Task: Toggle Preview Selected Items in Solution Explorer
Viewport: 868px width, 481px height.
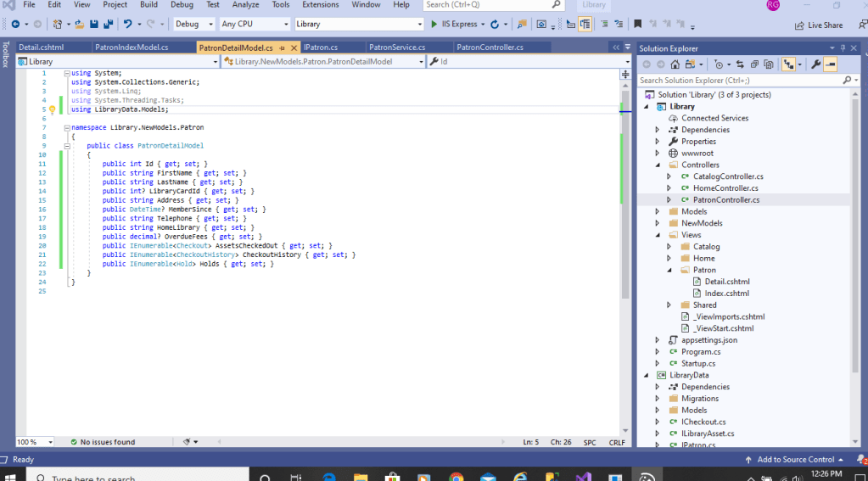Action: [x=830, y=64]
